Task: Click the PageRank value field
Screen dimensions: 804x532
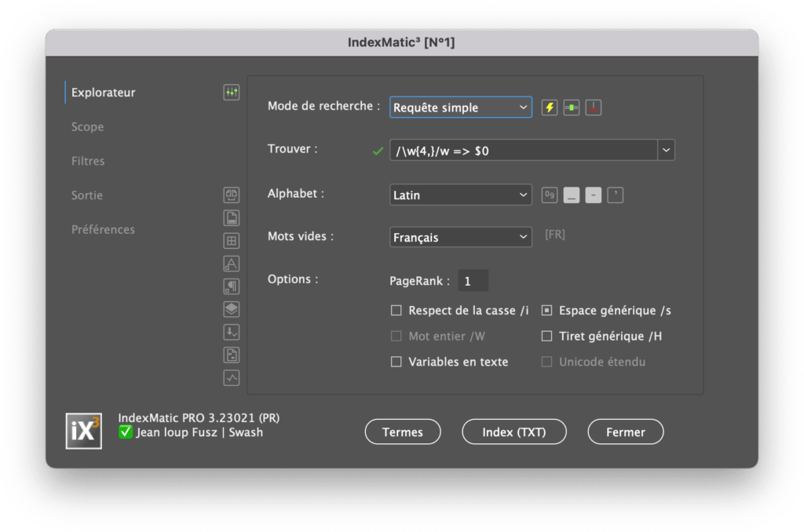Action: [473, 281]
